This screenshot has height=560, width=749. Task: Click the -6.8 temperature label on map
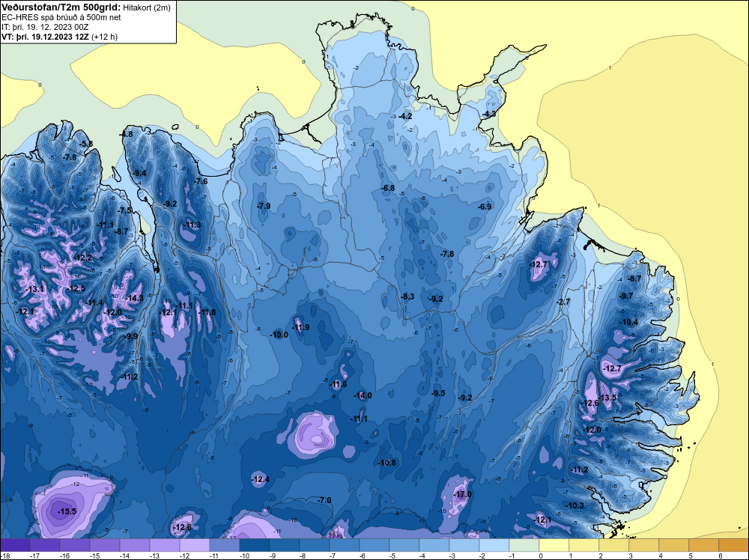click(x=388, y=188)
